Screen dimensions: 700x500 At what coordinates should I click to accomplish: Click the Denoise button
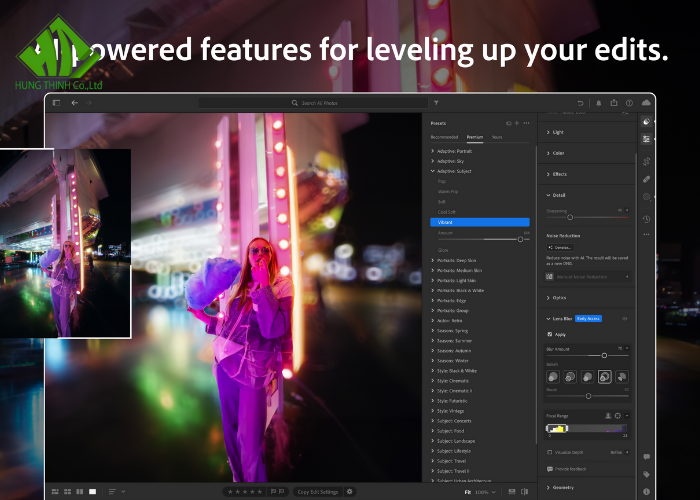click(560, 247)
